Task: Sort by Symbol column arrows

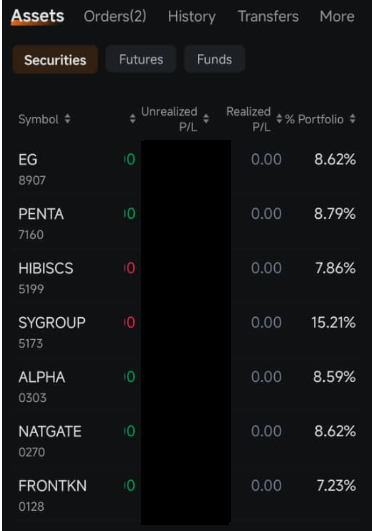Action: point(67,119)
